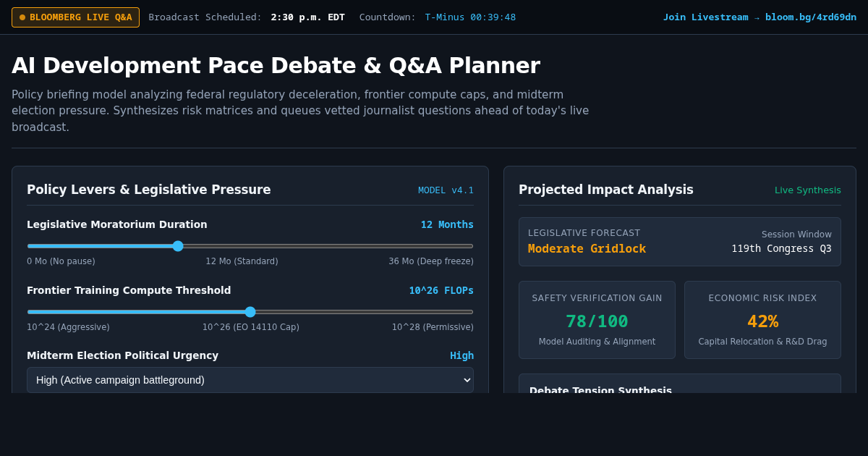Click the 10^24 (Aggressive) label
This screenshot has width=868, height=456.
(68, 327)
